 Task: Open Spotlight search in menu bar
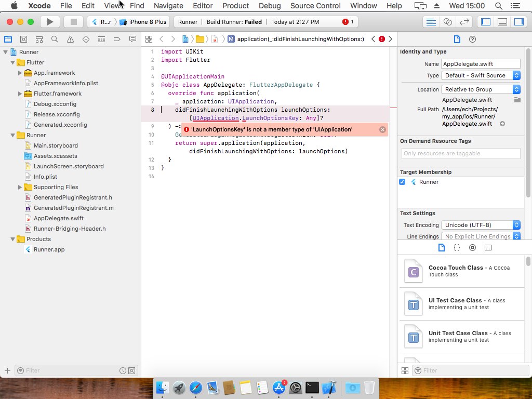pyautogui.click(x=498, y=6)
